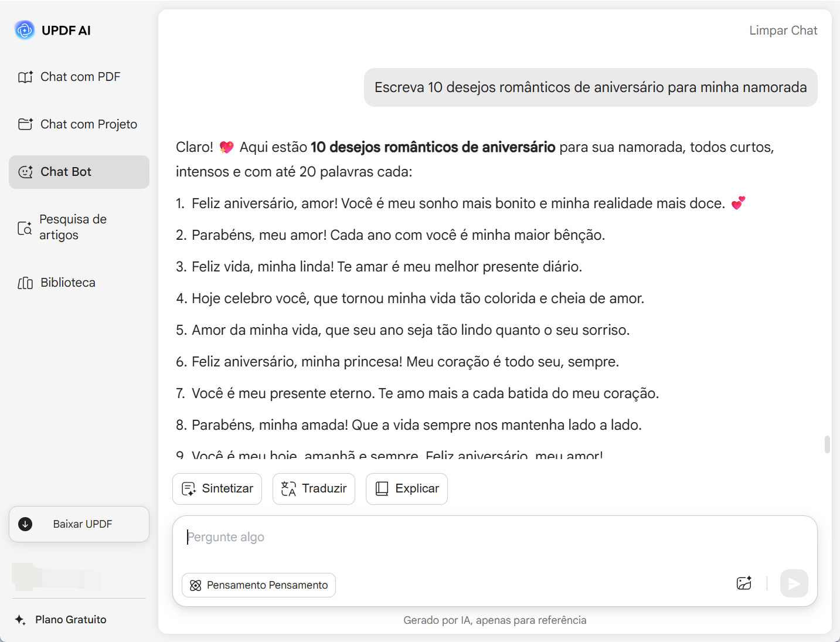Open the Plano Gratuito plan link

pos(70,620)
